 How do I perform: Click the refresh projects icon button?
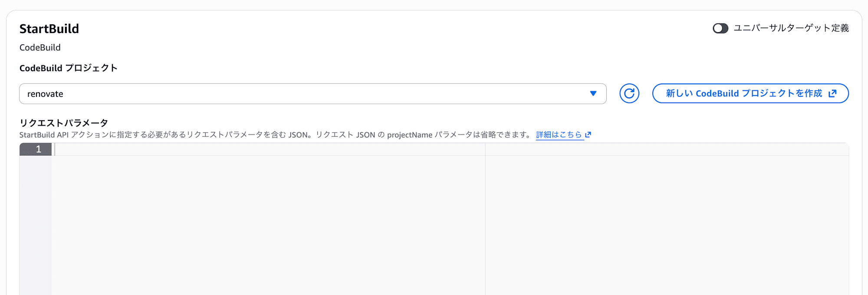point(629,93)
